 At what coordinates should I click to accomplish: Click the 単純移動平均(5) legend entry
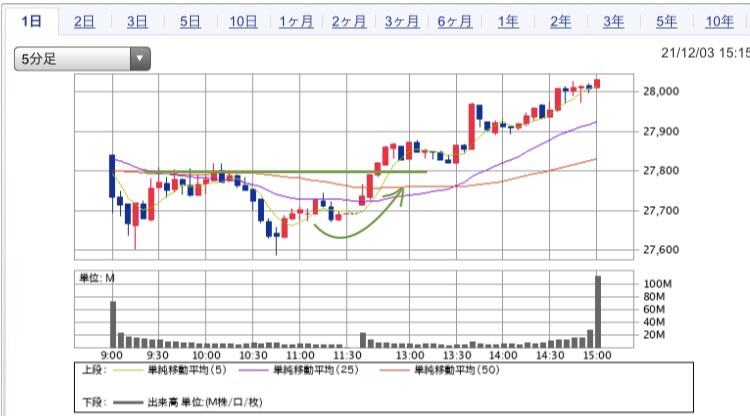point(187,370)
